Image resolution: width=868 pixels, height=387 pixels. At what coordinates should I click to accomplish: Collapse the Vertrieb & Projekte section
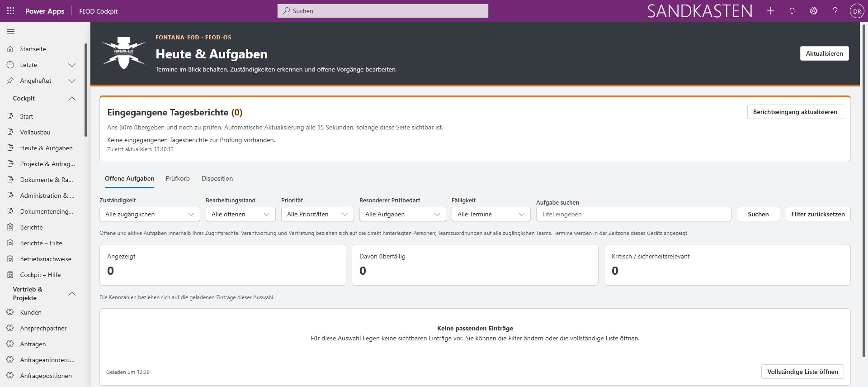[x=71, y=294]
